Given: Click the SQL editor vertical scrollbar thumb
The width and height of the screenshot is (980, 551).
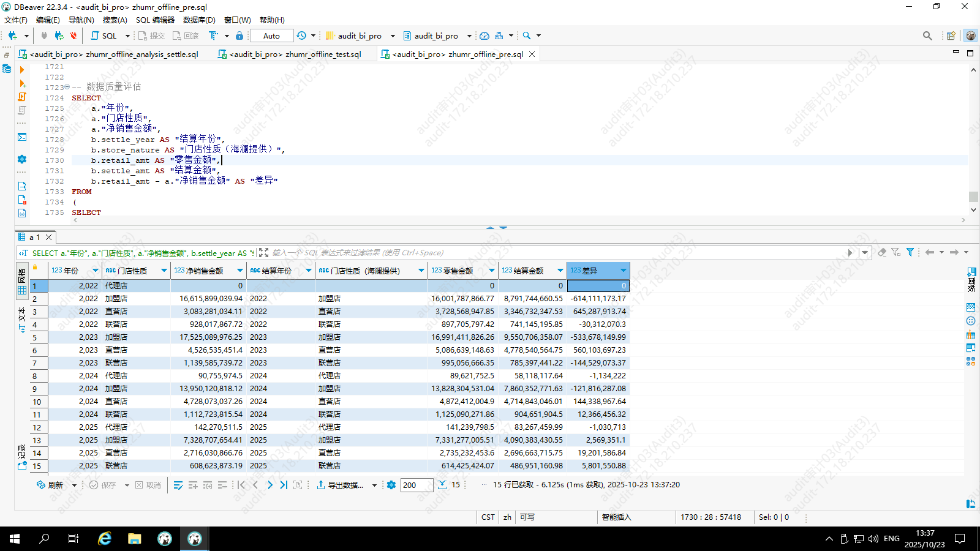Looking at the screenshot, I should tap(973, 197).
